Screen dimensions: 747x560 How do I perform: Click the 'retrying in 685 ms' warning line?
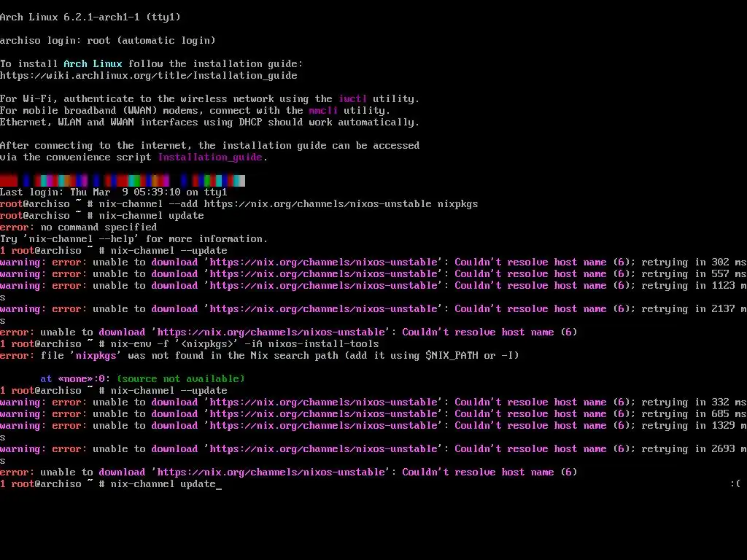tap(373, 414)
